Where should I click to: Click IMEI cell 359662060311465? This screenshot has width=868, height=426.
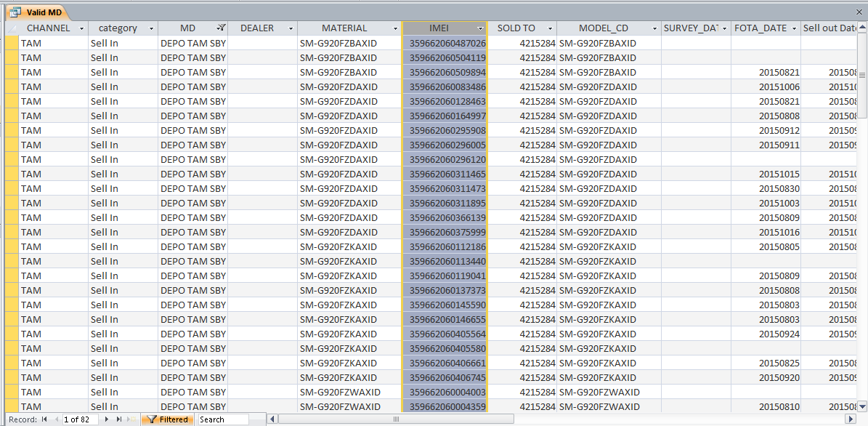[445, 174]
